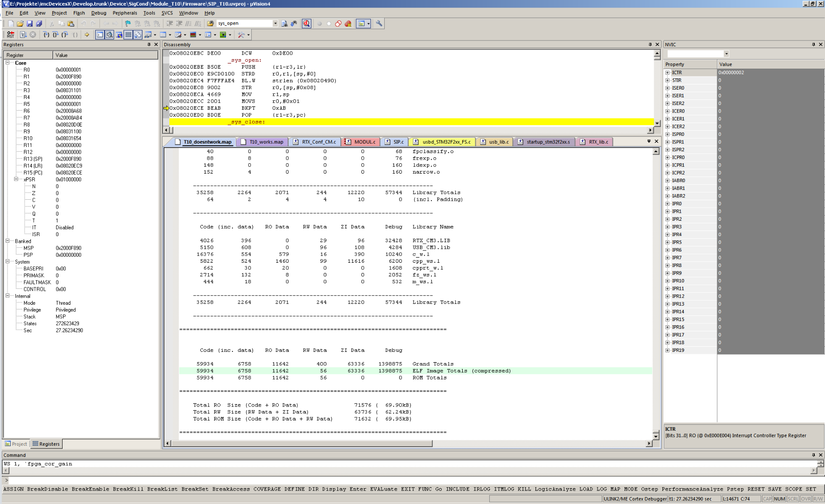The height and width of the screenshot is (504, 825).
Task: Toggle the Disassembly Window button
Action: pyautogui.click(x=109, y=35)
